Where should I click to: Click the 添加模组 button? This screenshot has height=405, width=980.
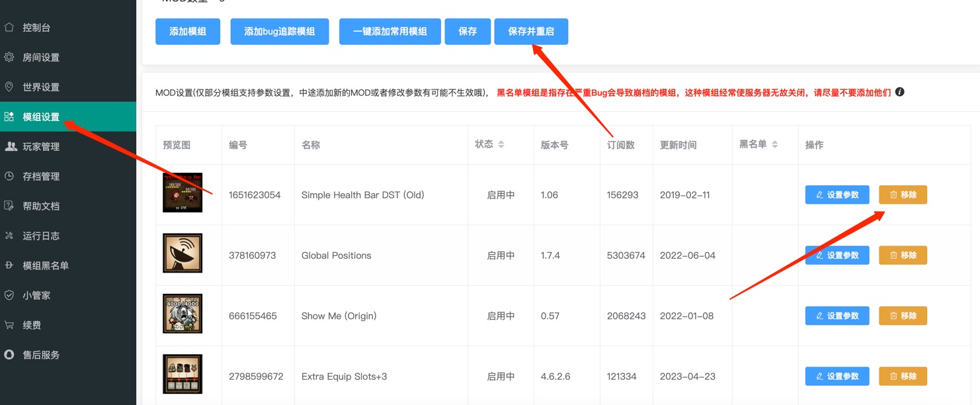pyautogui.click(x=188, y=32)
